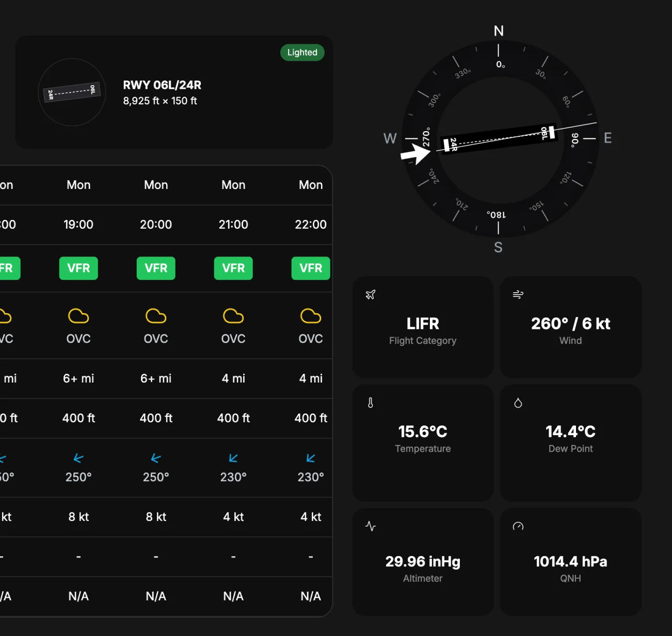Click the 230° wind direction at 21:00
The image size is (672, 636).
(233, 477)
